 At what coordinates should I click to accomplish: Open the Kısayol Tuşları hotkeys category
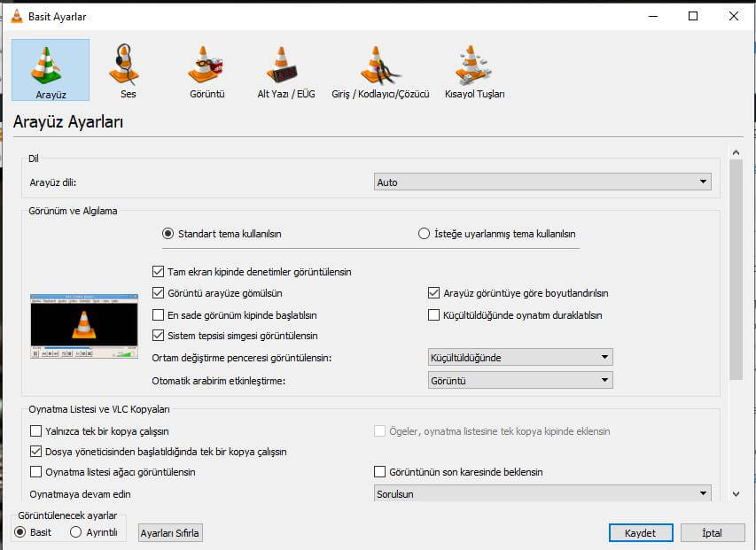click(474, 70)
